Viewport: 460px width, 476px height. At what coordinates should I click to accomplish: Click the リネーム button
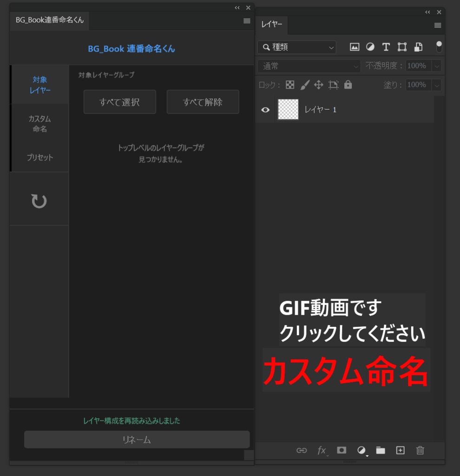click(x=137, y=439)
